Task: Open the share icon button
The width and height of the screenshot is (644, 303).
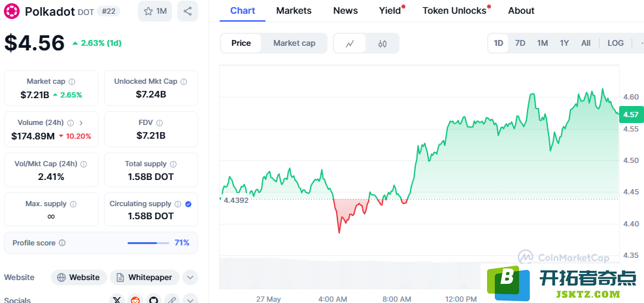Action: coord(187,11)
